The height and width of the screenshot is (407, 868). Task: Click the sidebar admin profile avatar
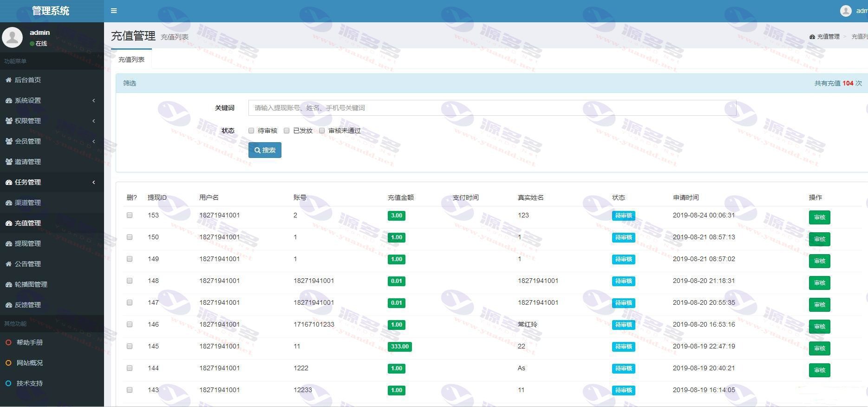13,37
